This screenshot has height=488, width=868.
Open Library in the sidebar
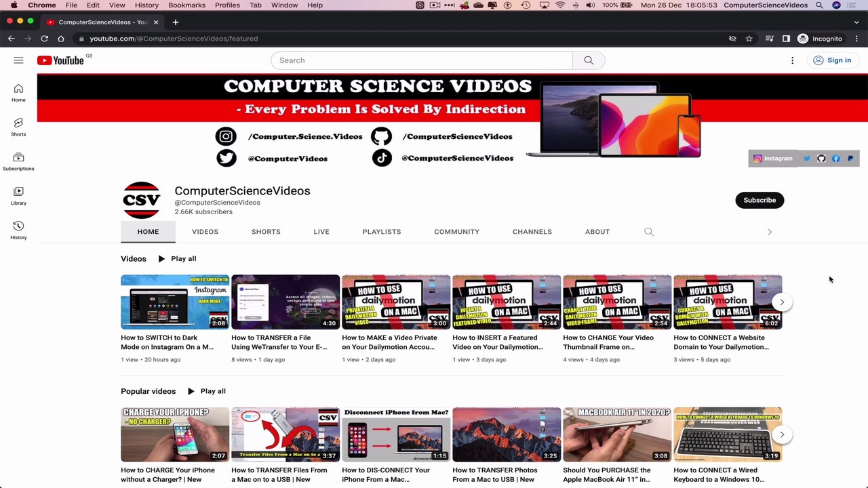click(18, 196)
